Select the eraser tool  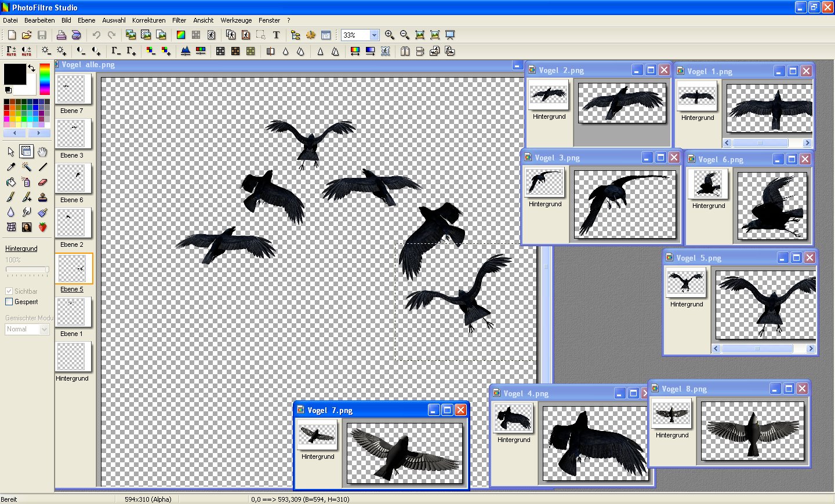pyautogui.click(x=42, y=182)
